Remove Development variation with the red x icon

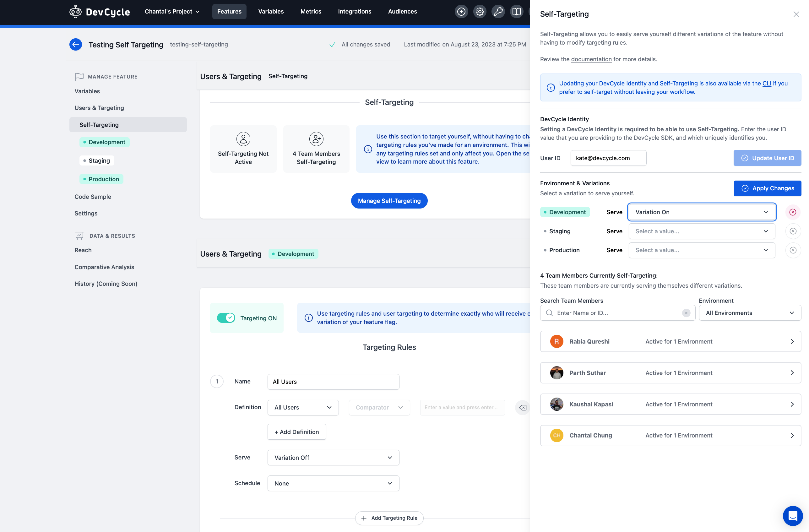pyautogui.click(x=793, y=212)
